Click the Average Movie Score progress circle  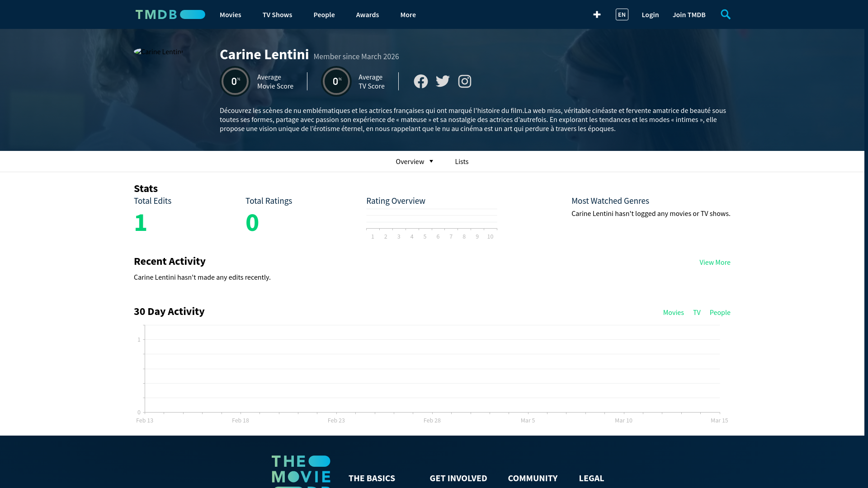click(235, 81)
